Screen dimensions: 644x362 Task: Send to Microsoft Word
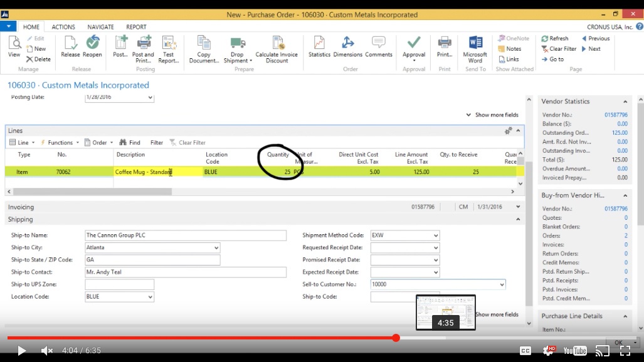(475, 49)
